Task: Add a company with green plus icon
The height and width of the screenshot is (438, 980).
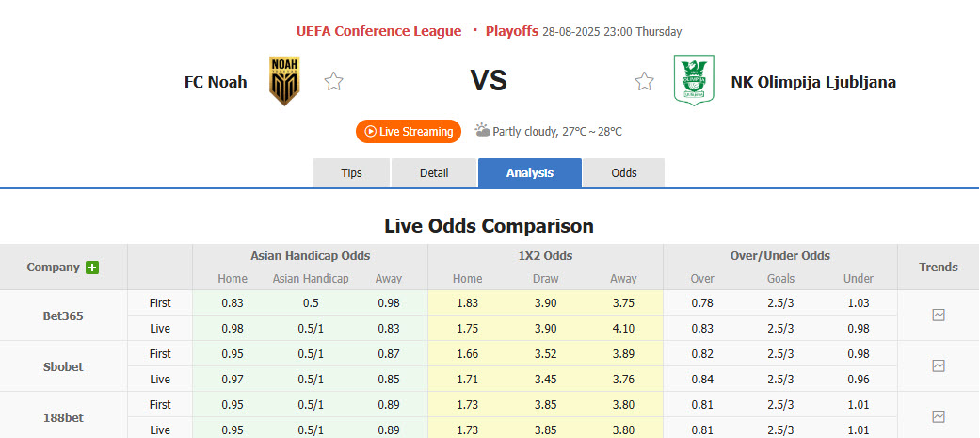Action: (92, 268)
